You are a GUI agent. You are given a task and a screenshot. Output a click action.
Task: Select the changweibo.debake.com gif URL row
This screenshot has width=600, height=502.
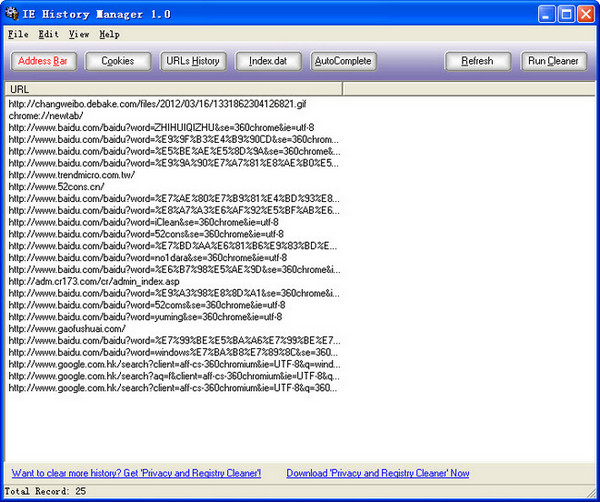pyautogui.click(x=157, y=104)
